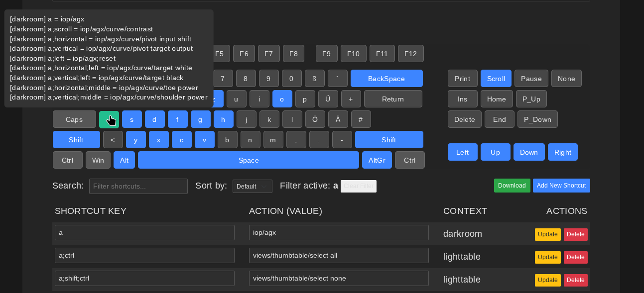Click the Home key
Image resolution: width=644 pixels, height=293 pixels.
(496, 99)
